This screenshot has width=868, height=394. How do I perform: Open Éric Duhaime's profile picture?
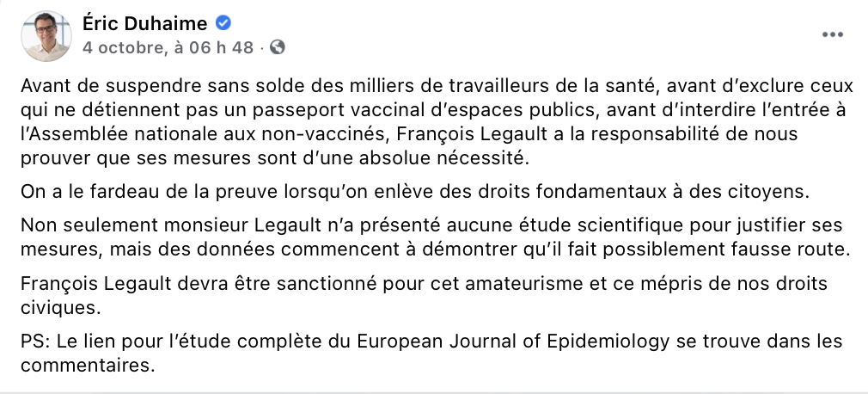coord(46,35)
